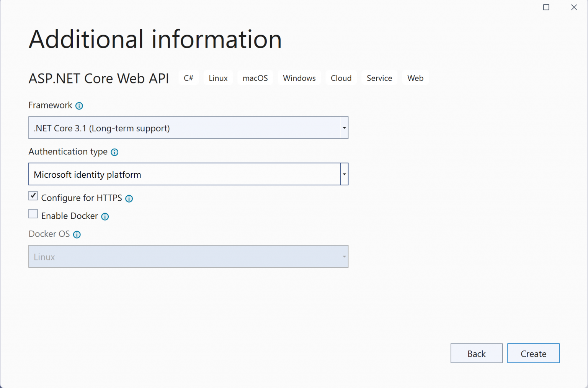
Task: Click the Docker OS dropdown arrow
Action: point(344,256)
